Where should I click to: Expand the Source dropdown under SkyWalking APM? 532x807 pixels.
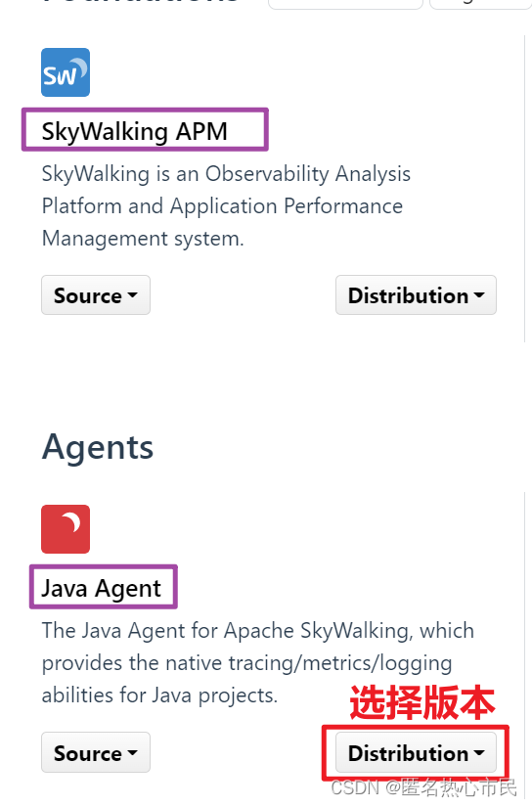(96, 295)
